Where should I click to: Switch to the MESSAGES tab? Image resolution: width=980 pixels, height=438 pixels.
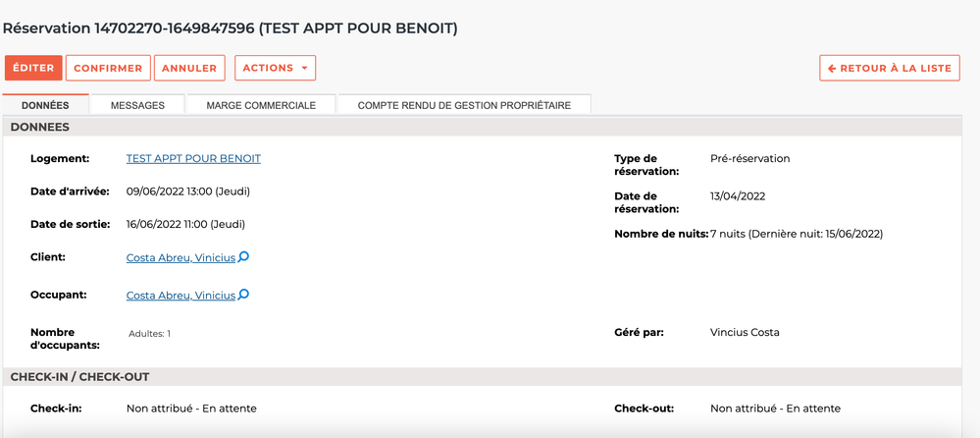tap(137, 105)
